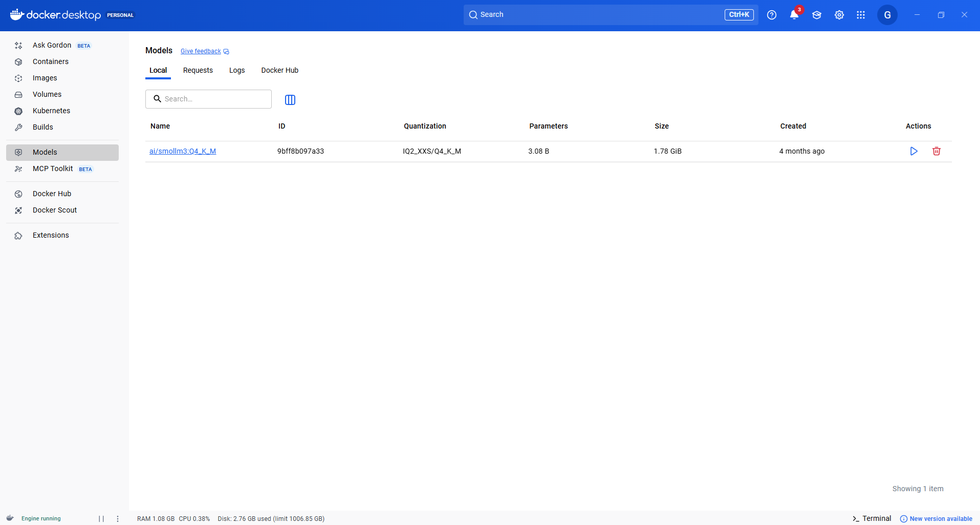Click the Name column header
Image resolution: width=980 pixels, height=525 pixels.
pyautogui.click(x=160, y=126)
